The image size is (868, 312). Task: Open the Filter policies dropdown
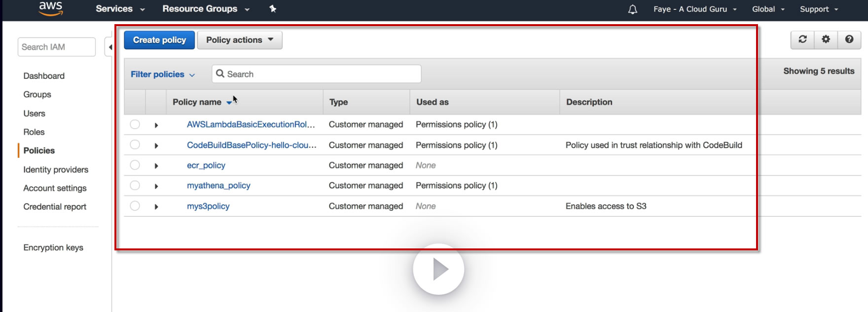tap(162, 74)
